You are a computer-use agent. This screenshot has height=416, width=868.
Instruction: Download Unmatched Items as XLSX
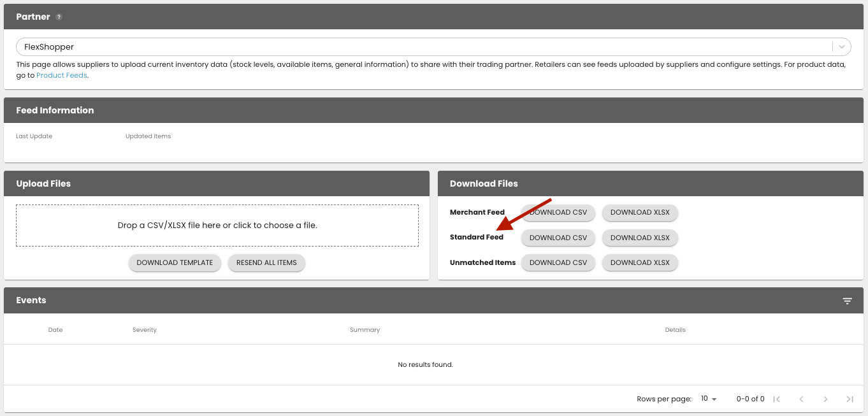click(x=640, y=262)
